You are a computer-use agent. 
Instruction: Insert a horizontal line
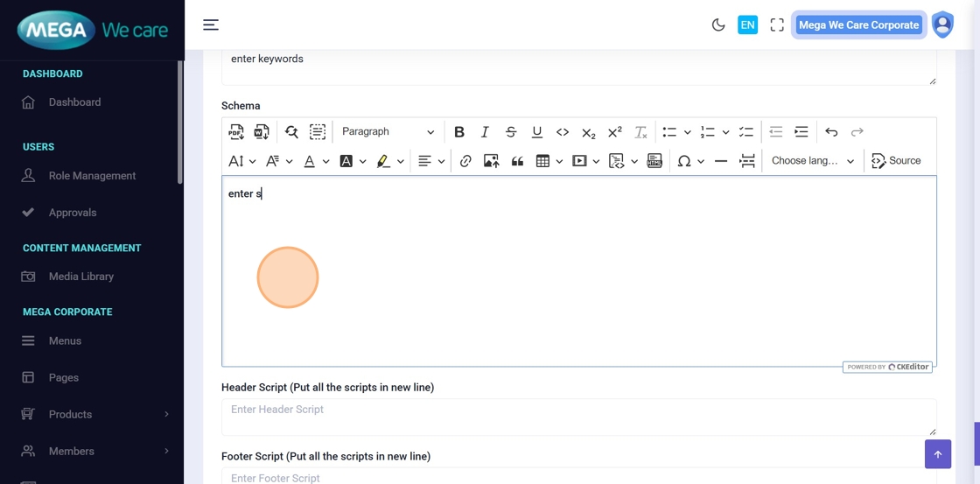tap(721, 161)
